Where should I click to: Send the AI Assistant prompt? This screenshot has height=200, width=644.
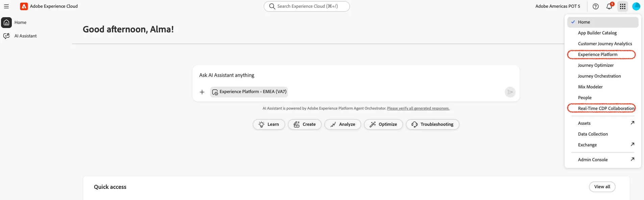tap(510, 92)
